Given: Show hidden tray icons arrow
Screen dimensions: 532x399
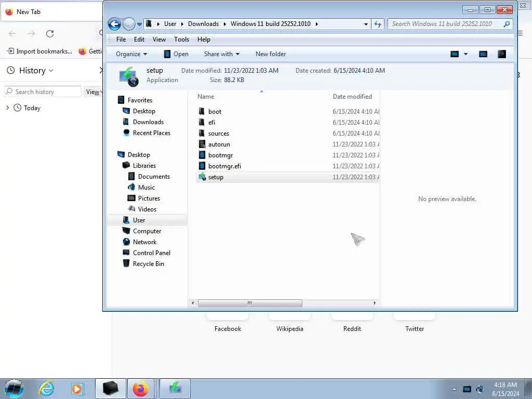Looking at the screenshot, I should 454,389.
